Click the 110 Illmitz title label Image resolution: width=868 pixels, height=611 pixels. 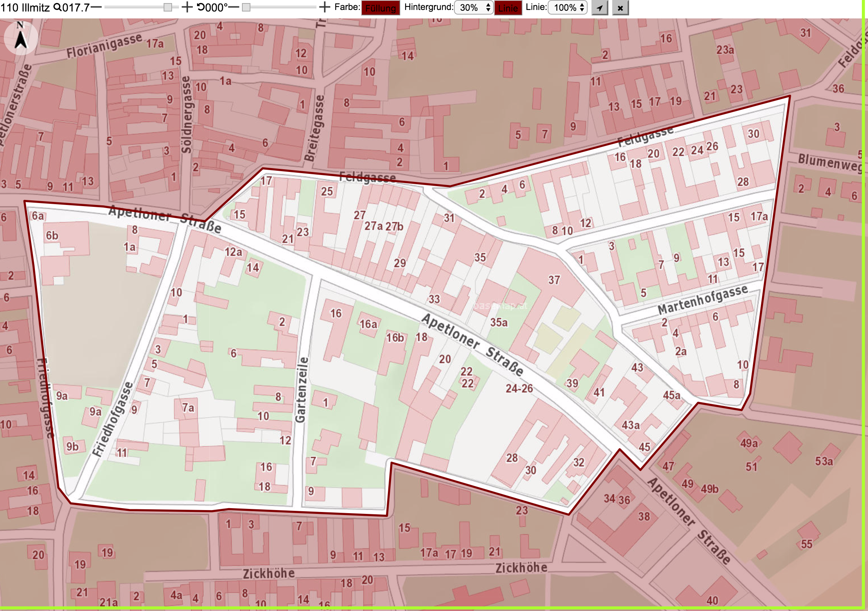click(x=25, y=7)
